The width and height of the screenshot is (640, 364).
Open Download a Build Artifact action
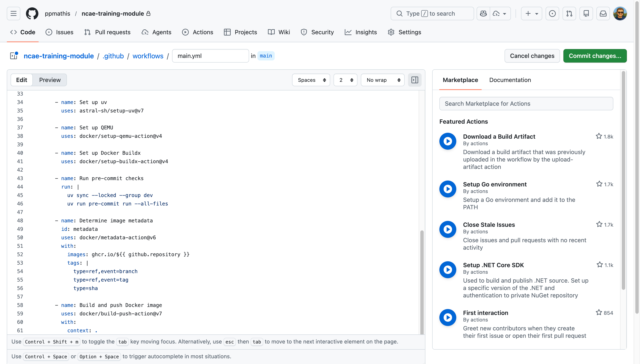click(499, 137)
